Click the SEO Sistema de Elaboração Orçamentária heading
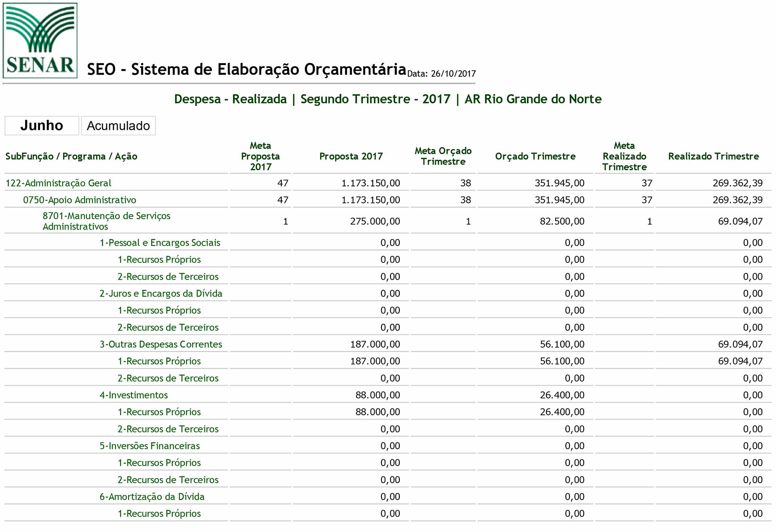Image resolution: width=776 pixels, height=532 pixels. (x=247, y=70)
